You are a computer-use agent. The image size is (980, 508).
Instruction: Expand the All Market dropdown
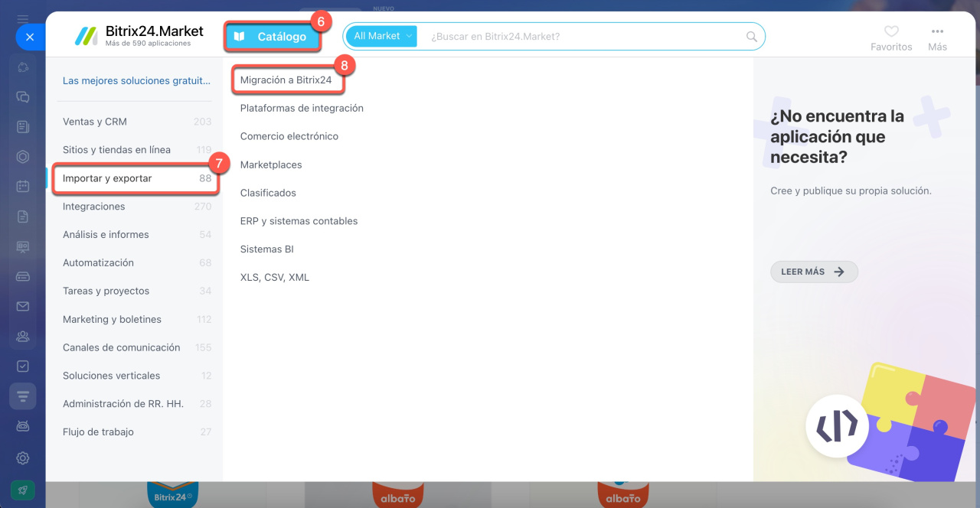382,36
